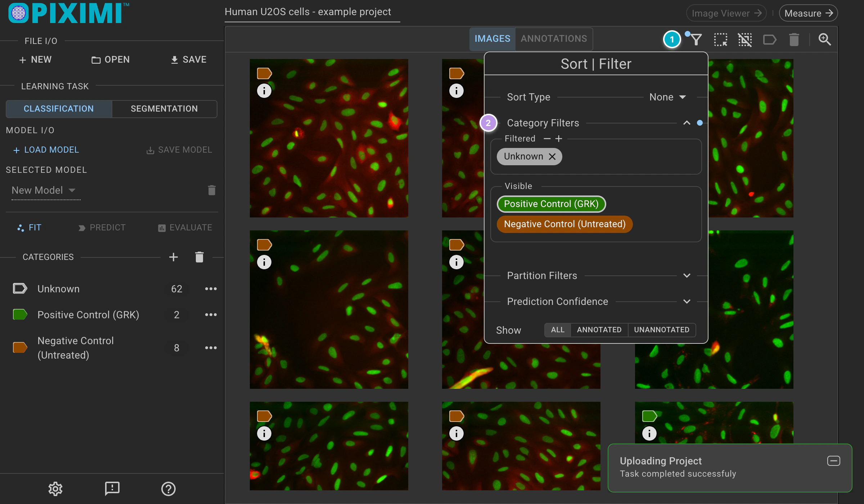Toggle Positive Control (GRK) visible chip
This screenshot has height=504, width=864.
pyautogui.click(x=551, y=204)
